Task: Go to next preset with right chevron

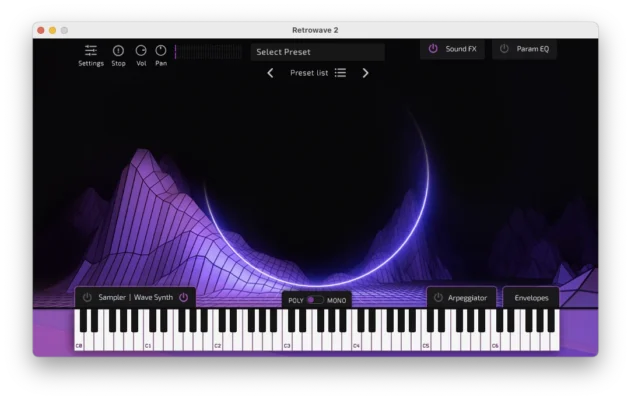Action: [x=365, y=73]
